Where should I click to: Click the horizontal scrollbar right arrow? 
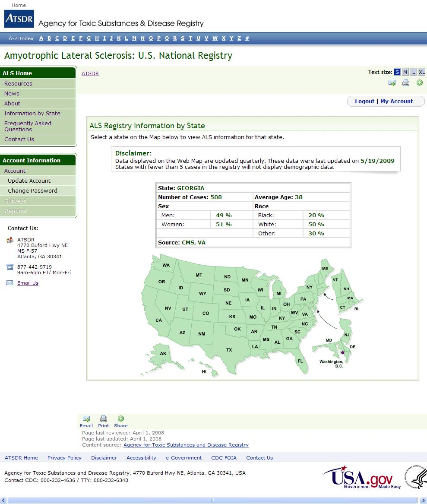[x=424, y=500]
